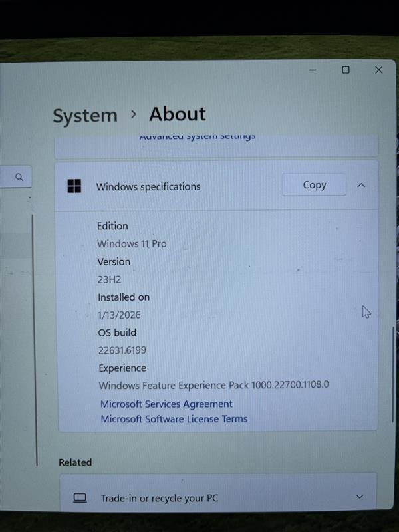Select the Windows 11 Pro edition text
The image size is (399, 532).
pyautogui.click(x=132, y=244)
